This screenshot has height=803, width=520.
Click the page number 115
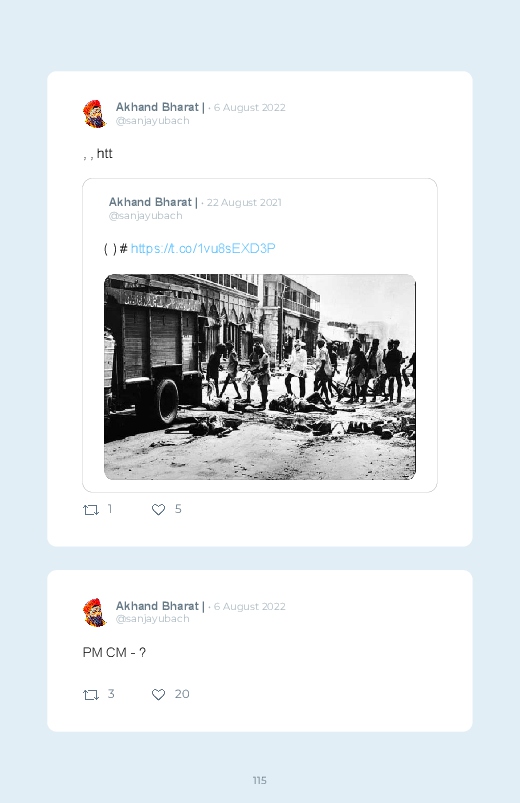[x=260, y=780]
